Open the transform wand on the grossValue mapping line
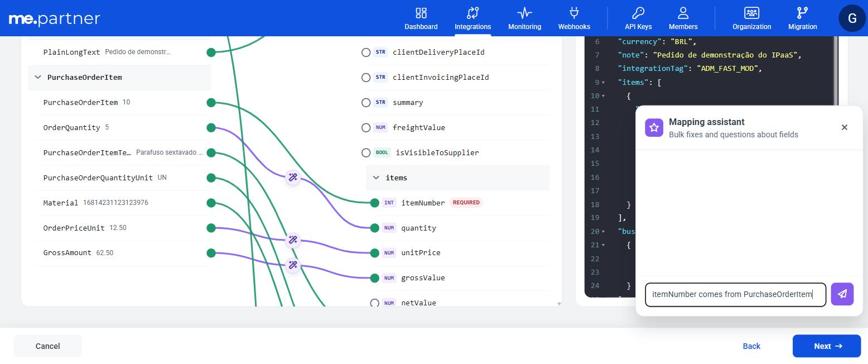868x364 pixels. tap(293, 265)
